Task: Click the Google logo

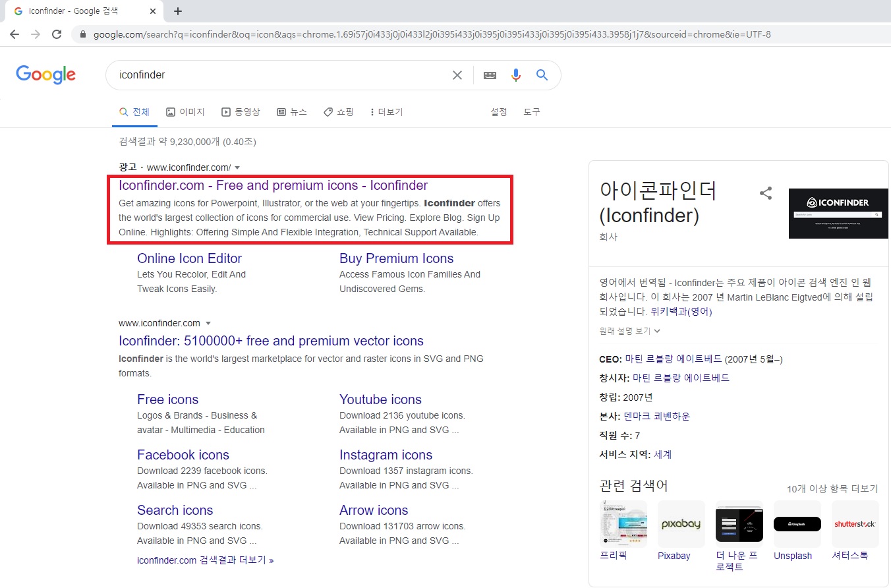Action: pyautogui.click(x=46, y=74)
